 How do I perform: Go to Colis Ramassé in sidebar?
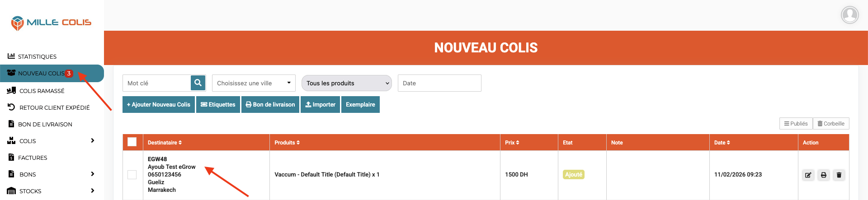pyautogui.click(x=42, y=91)
